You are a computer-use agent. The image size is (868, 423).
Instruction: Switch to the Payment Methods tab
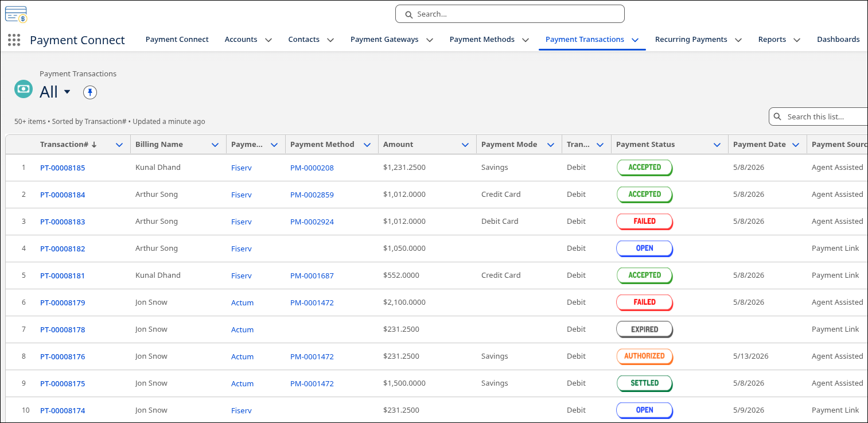click(482, 40)
